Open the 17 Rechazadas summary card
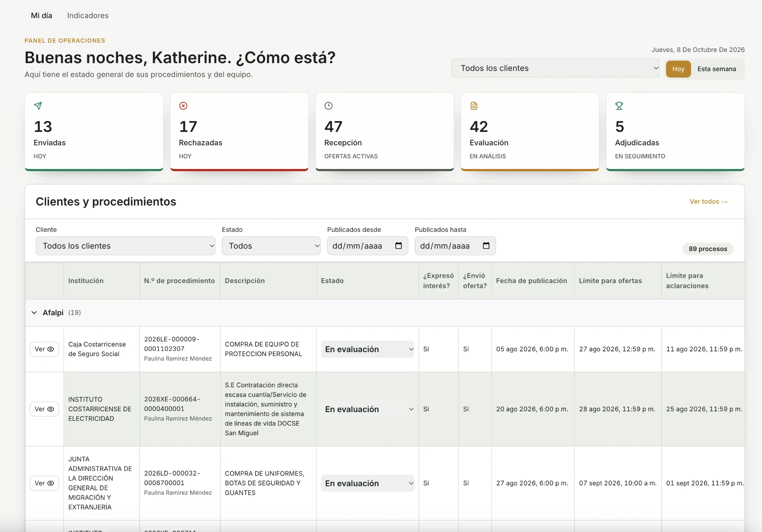The height and width of the screenshot is (532, 762). [239, 132]
